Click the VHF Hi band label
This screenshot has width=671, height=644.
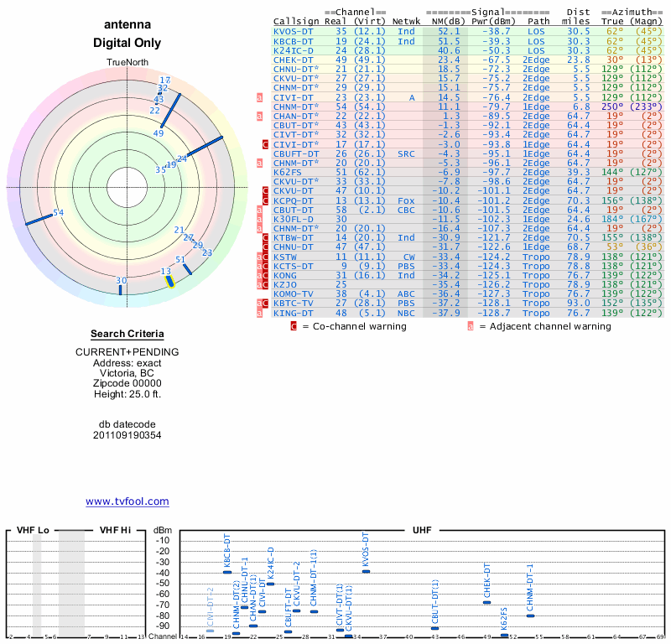(115, 530)
